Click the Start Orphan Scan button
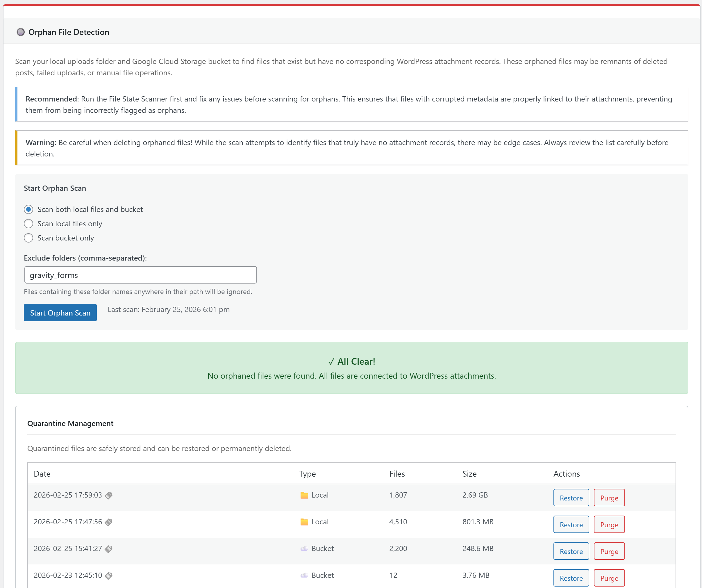The height and width of the screenshot is (588, 702). (60, 313)
